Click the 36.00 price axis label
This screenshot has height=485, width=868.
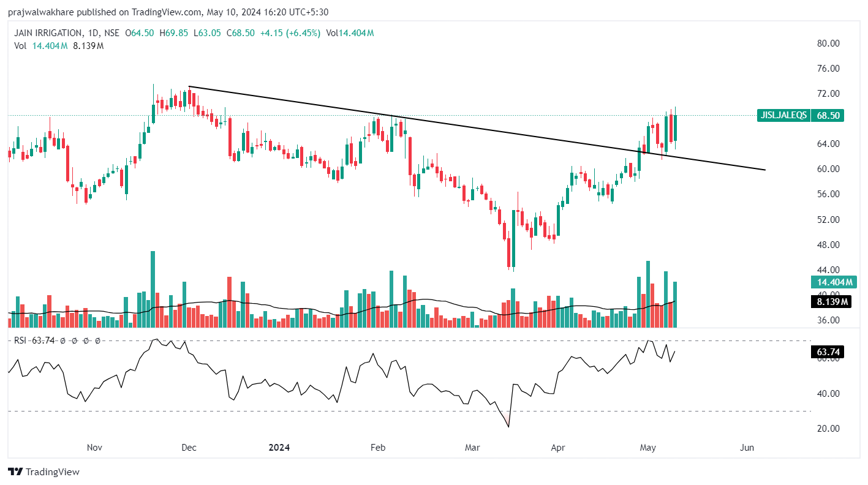point(828,320)
